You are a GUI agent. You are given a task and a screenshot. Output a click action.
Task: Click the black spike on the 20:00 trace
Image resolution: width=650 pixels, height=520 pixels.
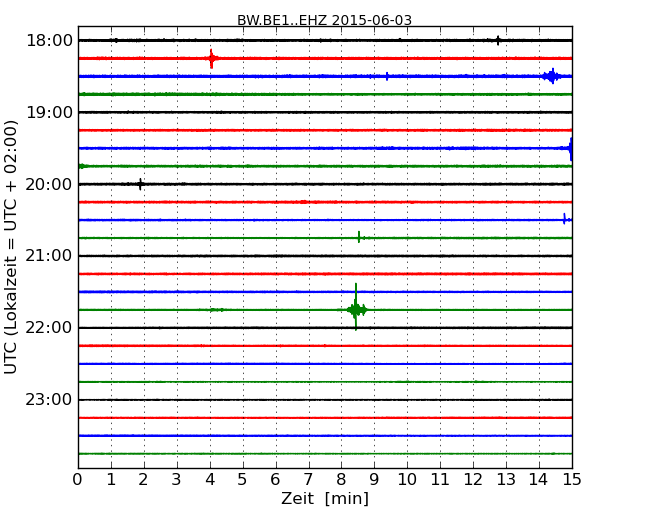(141, 184)
